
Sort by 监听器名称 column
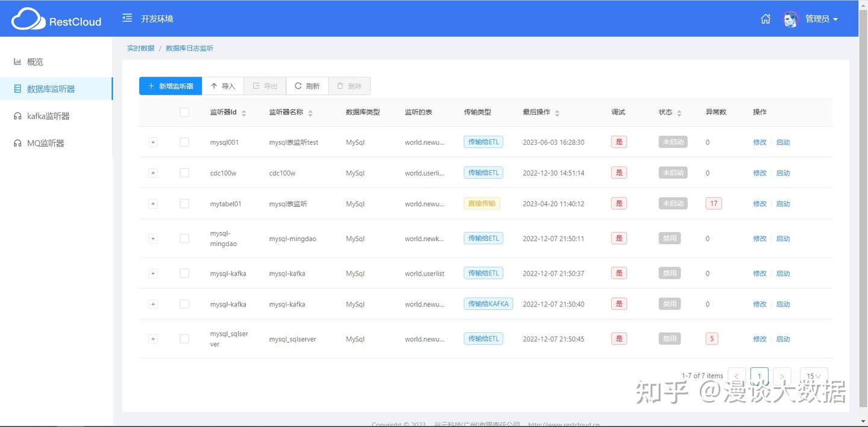(x=310, y=113)
